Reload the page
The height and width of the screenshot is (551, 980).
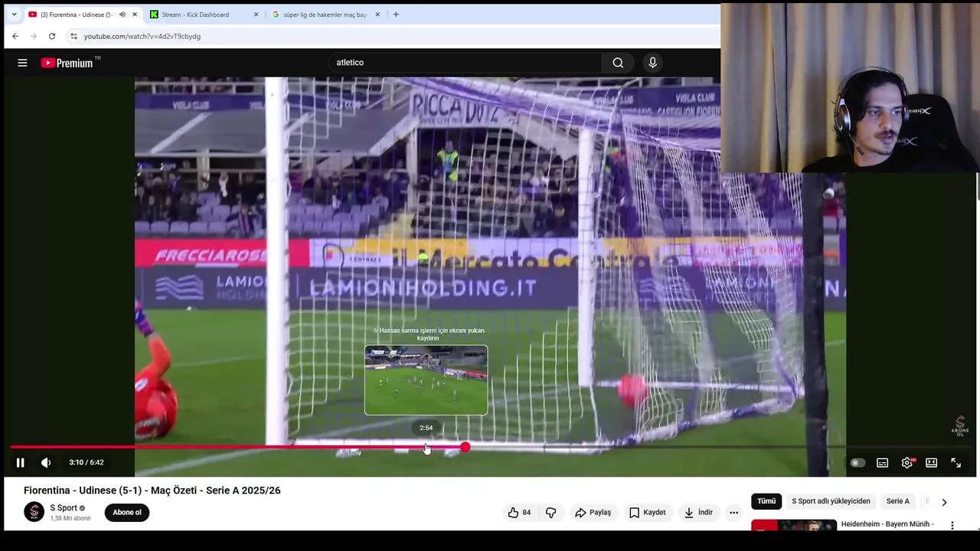tap(52, 36)
